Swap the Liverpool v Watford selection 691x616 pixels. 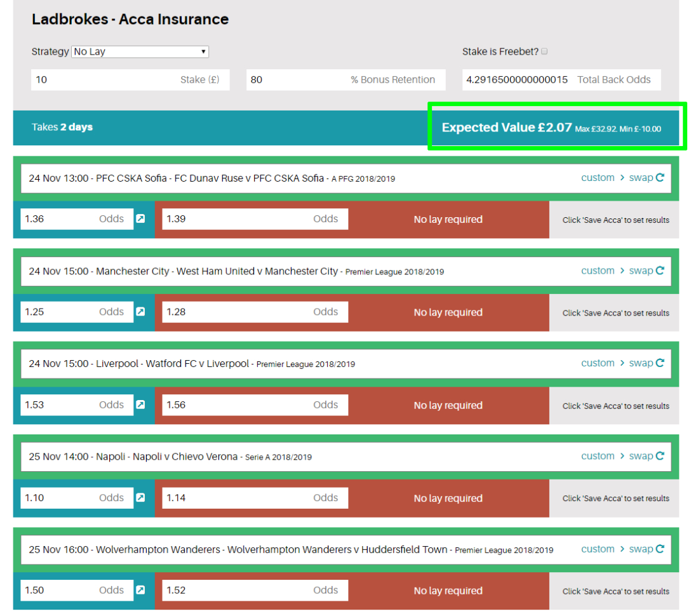pyautogui.click(x=647, y=363)
